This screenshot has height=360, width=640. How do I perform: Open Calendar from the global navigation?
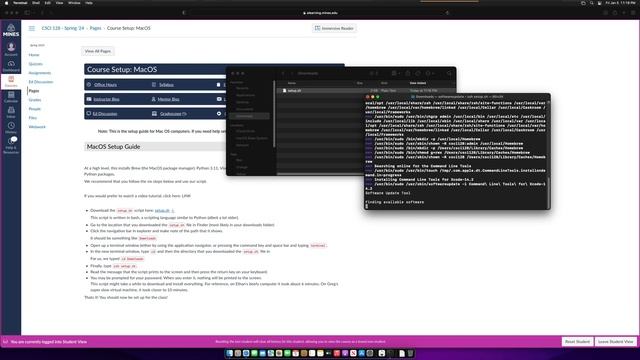11,97
